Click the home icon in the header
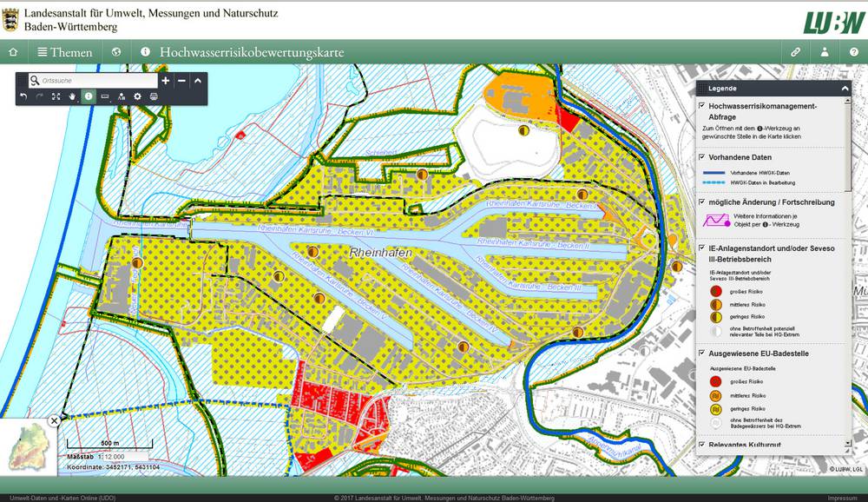This screenshot has width=868, height=502. tap(13, 52)
